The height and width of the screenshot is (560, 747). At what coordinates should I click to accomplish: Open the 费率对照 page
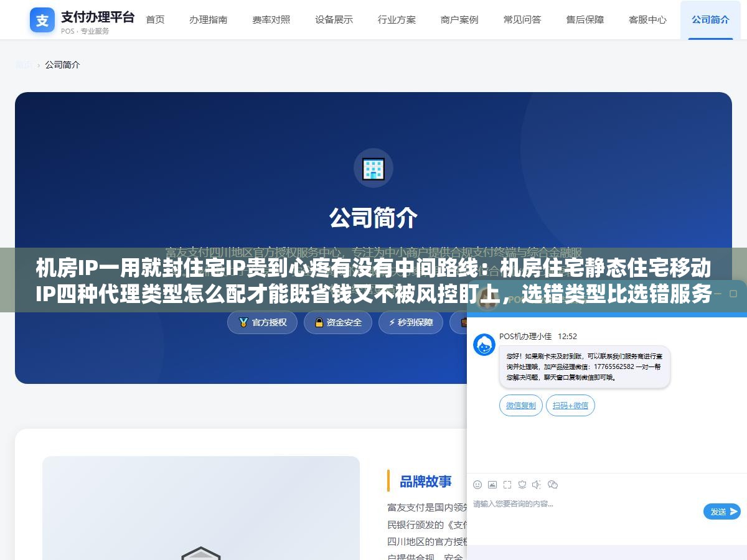tap(271, 19)
